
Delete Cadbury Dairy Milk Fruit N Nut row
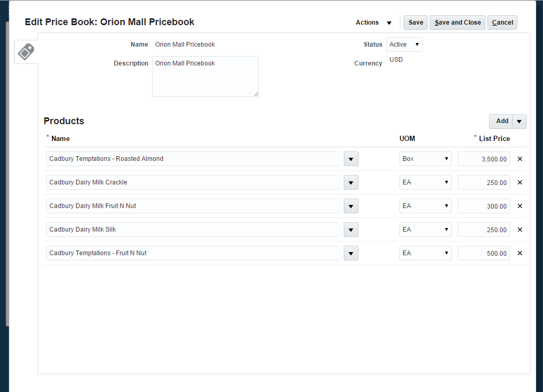[x=520, y=206]
